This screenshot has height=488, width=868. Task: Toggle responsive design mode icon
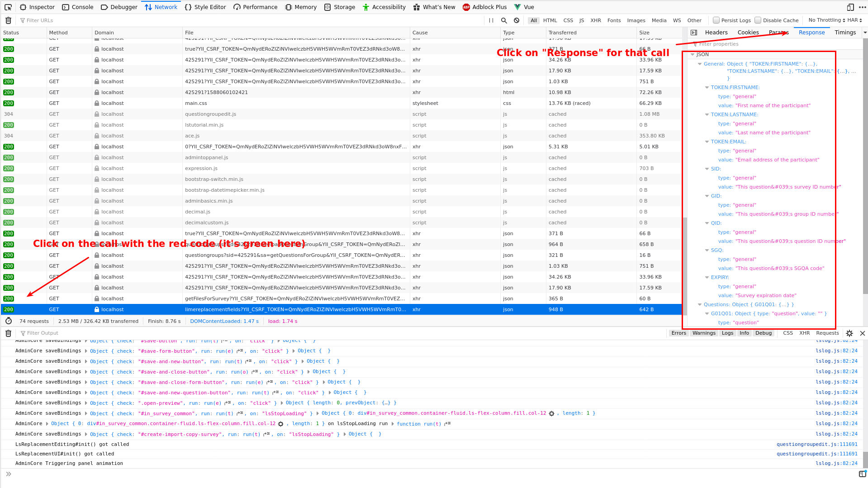[x=850, y=7]
